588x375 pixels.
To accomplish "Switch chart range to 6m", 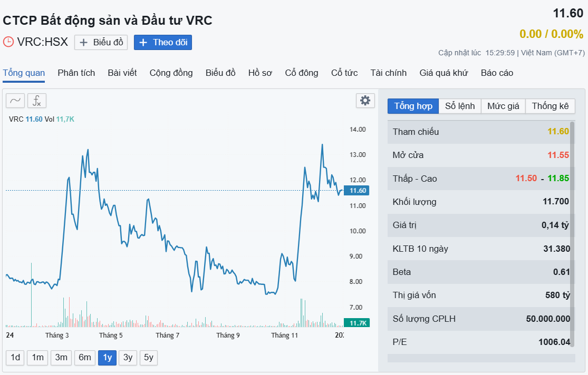I will 85,358.
